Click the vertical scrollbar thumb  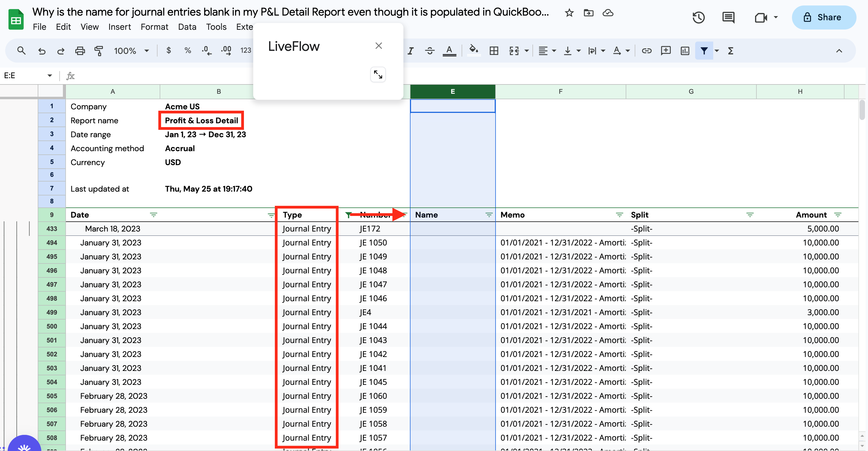point(862,110)
